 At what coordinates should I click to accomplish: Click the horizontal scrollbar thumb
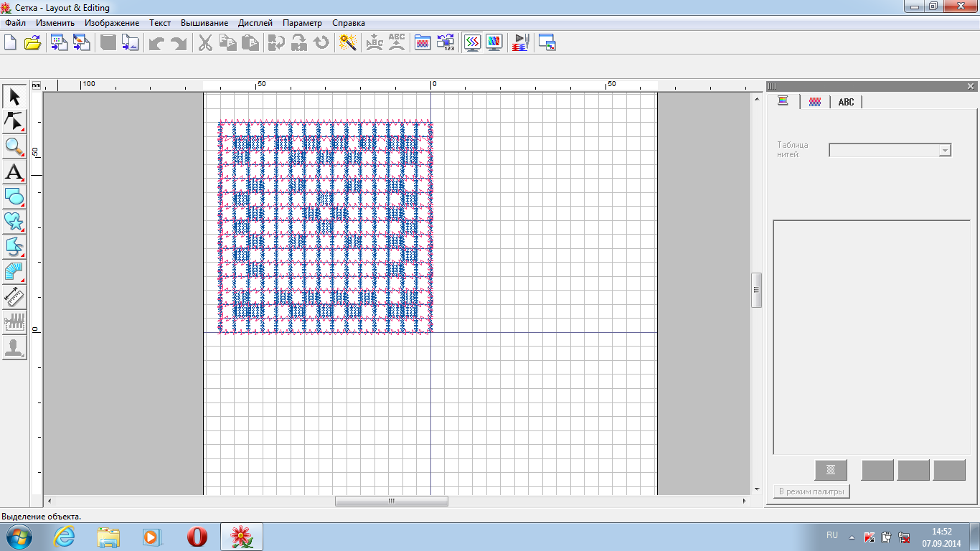(392, 501)
